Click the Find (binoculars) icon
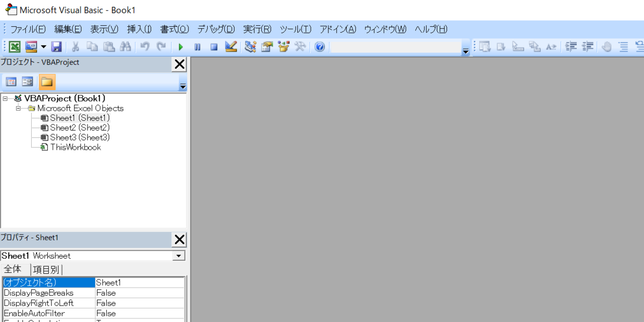Image resolution: width=644 pixels, height=322 pixels. click(126, 47)
